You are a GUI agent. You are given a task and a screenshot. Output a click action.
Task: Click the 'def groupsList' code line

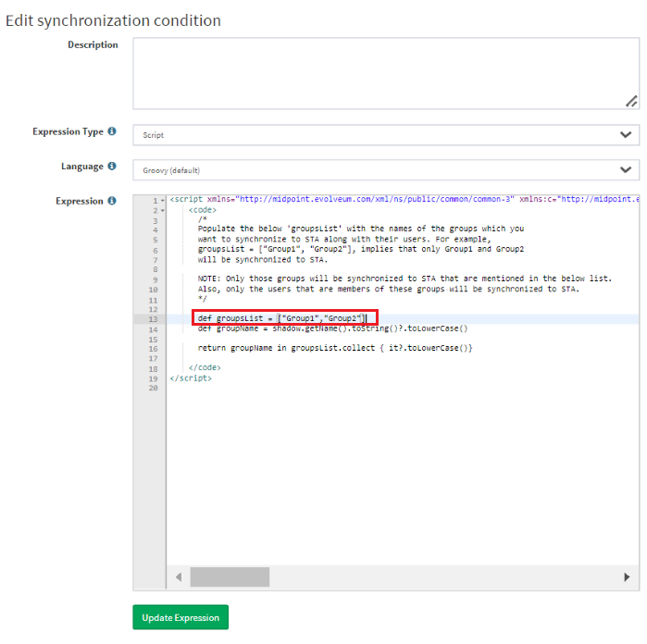(x=281, y=318)
